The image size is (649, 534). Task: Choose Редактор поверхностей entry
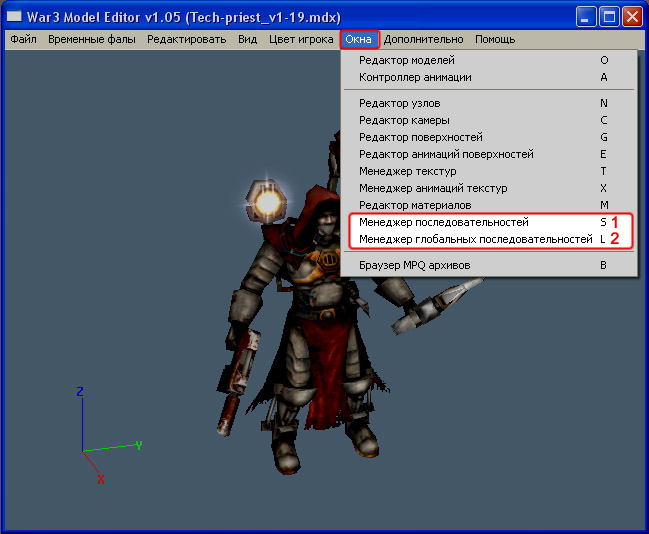coord(489,137)
